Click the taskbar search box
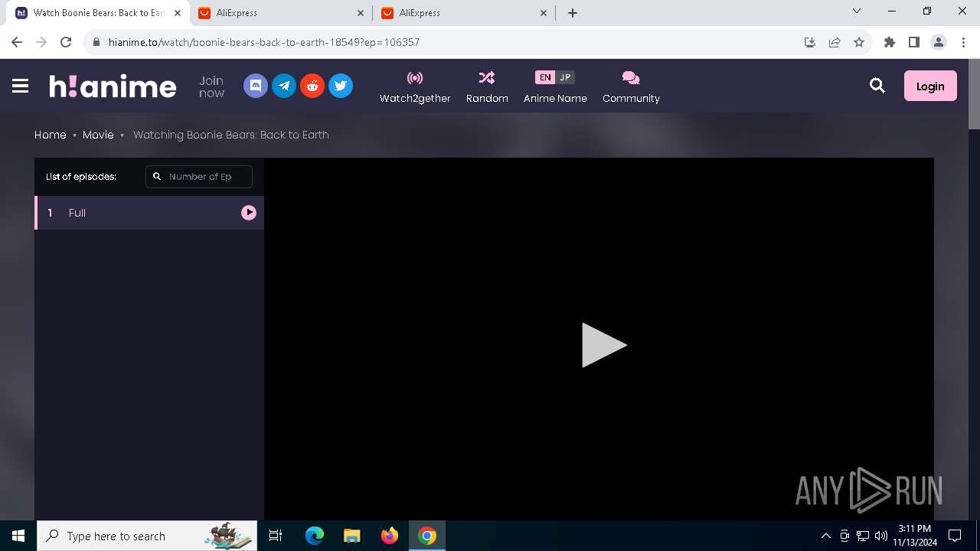Screen dimensions: 980x551 click(x=147, y=536)
